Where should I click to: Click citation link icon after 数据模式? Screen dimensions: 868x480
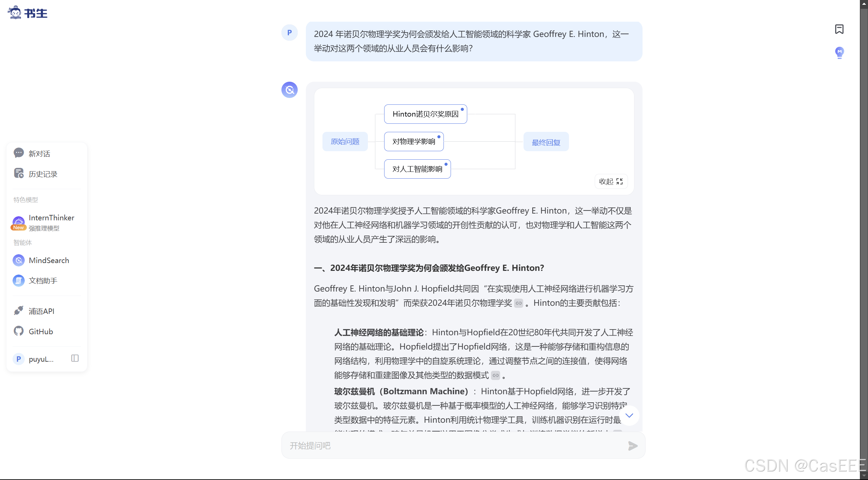[x=496, y=376]
